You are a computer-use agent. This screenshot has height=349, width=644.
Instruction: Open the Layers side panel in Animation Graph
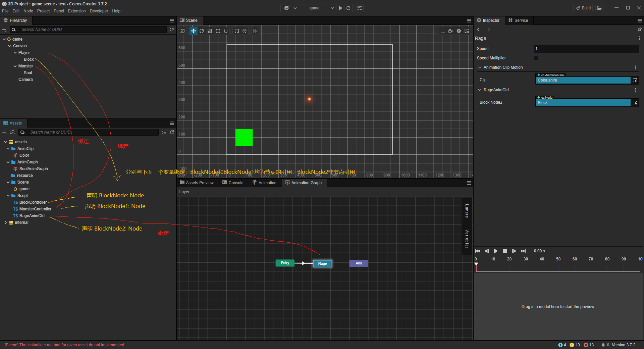coord(467,211)
